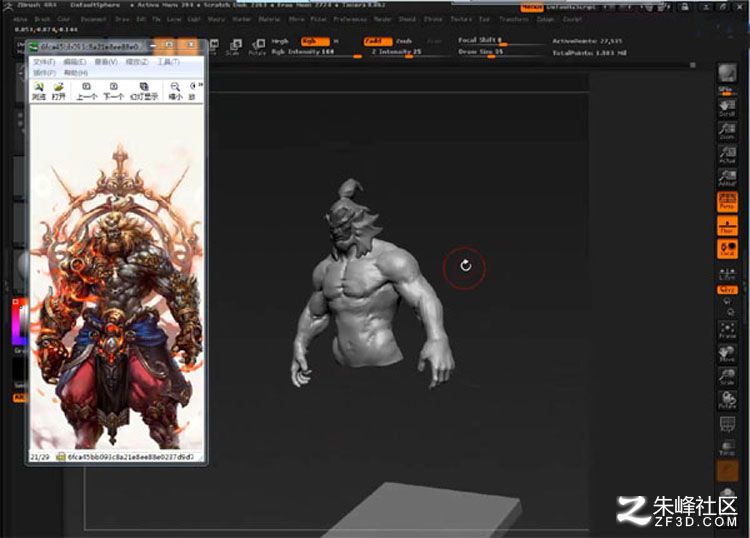Open 帮助(H) menu in image viewer
The height and width of the screenshot is (538, 750).
(76, 73)
